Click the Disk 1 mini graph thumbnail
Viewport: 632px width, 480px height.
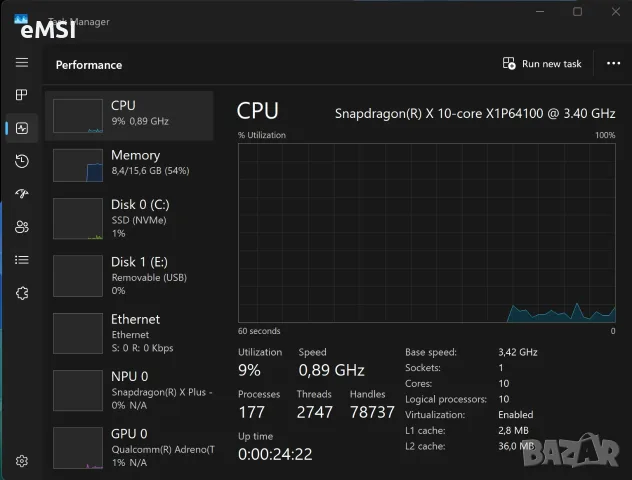(78, 276)
